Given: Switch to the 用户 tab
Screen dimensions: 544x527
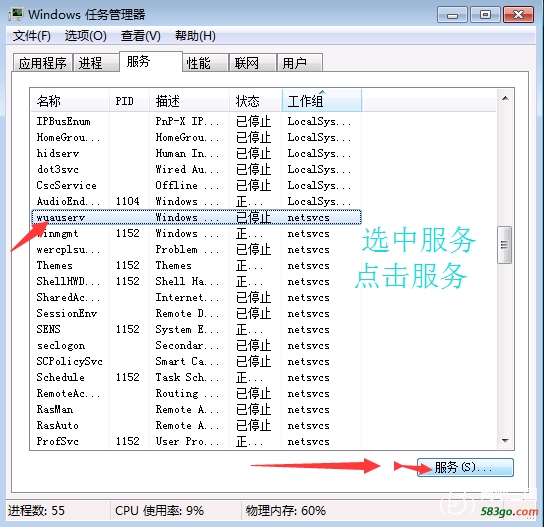Looking at the screenshot, I should tap(300, 63).
